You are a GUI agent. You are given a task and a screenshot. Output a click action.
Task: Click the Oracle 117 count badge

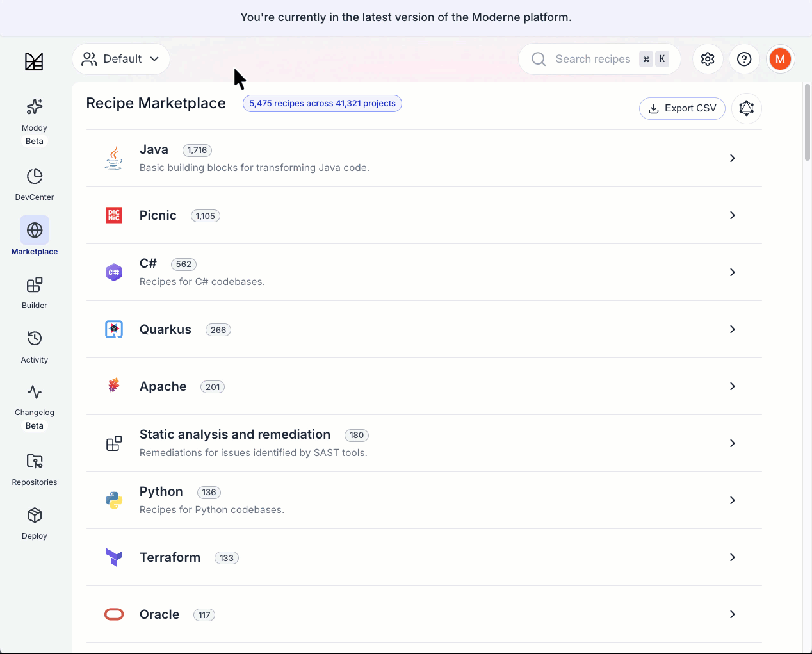click(204, 615)
